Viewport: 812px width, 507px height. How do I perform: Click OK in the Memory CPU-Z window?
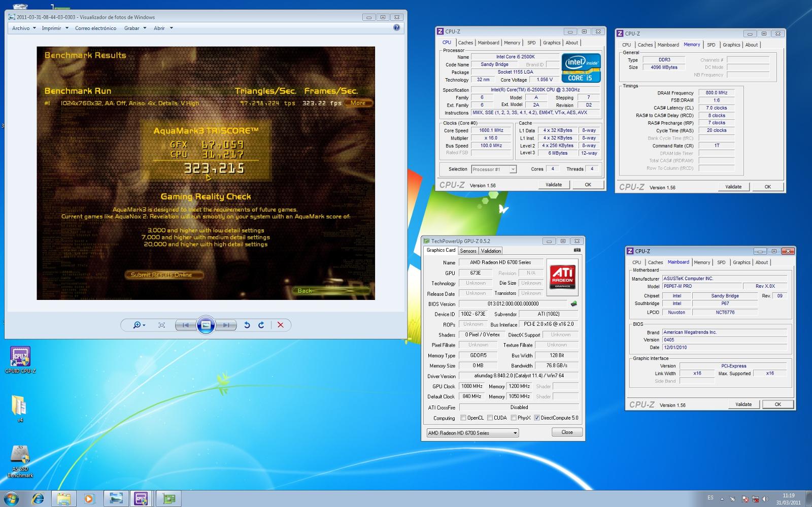click(x=768, y=187)
